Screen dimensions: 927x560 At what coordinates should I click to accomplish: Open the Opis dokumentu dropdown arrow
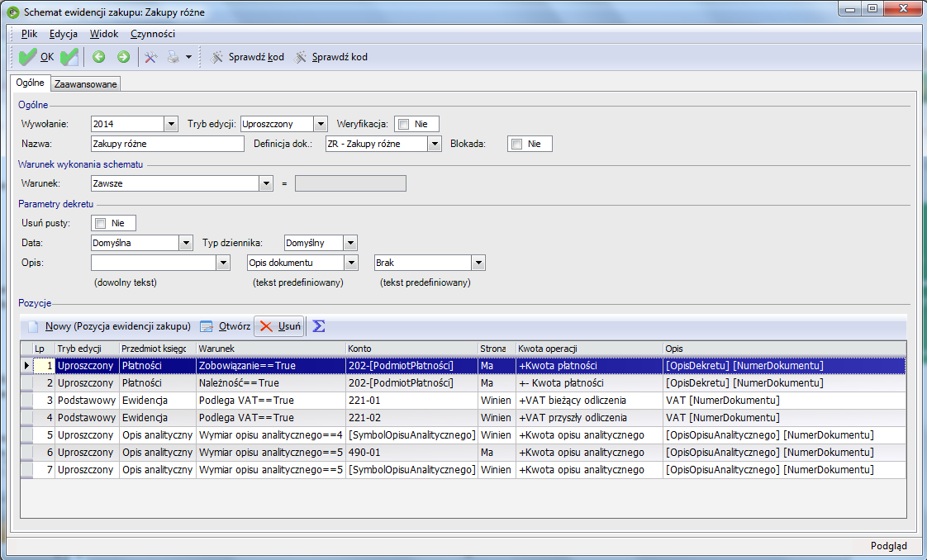pos(351,263)
